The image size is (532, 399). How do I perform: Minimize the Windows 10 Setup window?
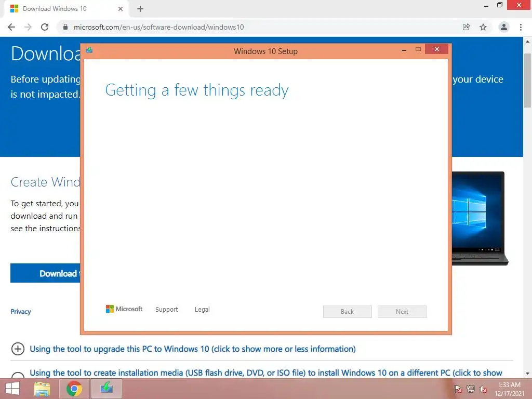(404, 50)
